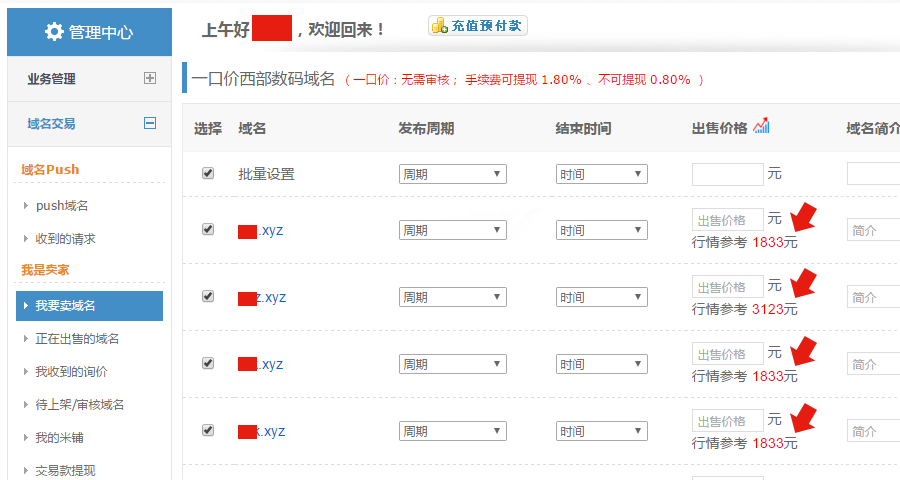The image size is (900, 480).
Task: Open 正在出售的域名 menu item
Action: pyautogui.click(x=77, y=339)
